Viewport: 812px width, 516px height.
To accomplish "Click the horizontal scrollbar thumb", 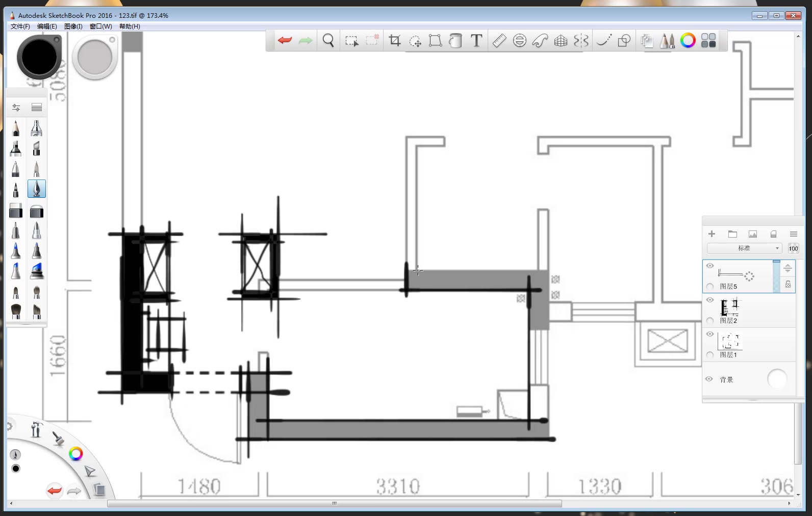I will click(335, 503).
